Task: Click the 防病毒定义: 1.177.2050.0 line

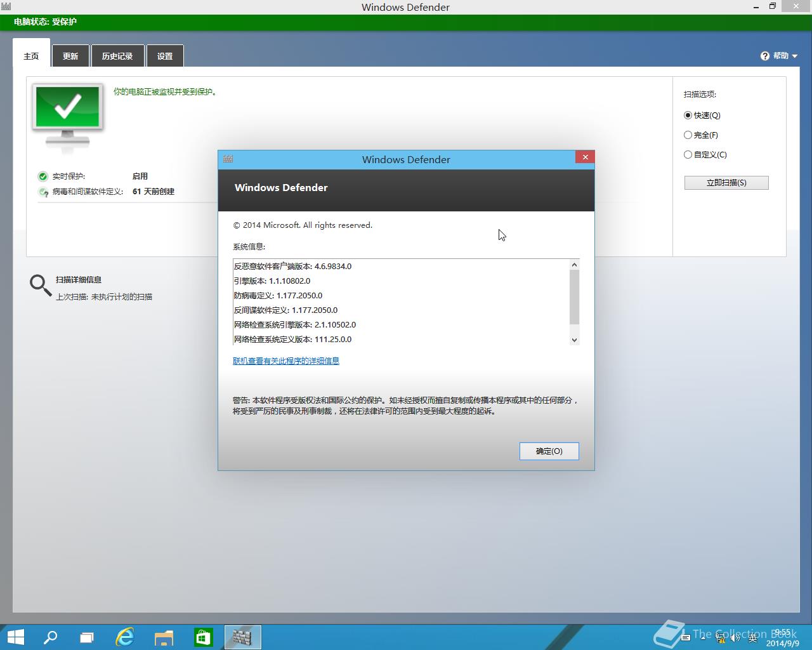Action: [278, 296]
